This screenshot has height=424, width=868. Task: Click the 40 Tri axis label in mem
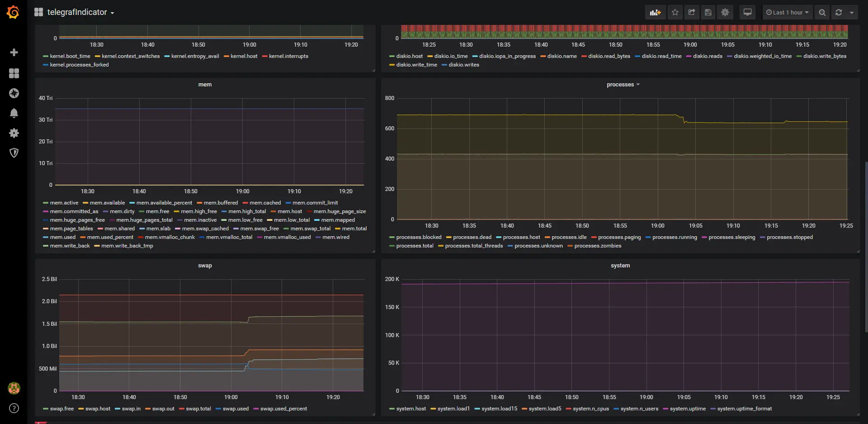point(46,98)
